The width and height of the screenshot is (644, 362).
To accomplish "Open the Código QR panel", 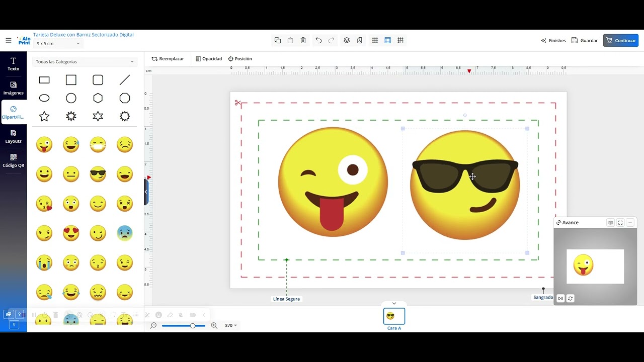I will [13, 161].
